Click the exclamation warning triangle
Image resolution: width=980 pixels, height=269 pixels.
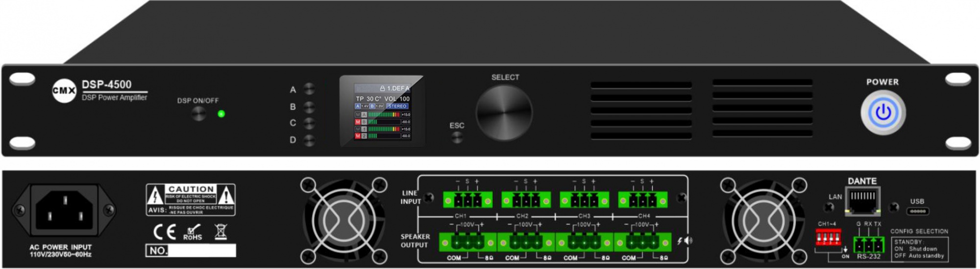[x=226, y=195]
